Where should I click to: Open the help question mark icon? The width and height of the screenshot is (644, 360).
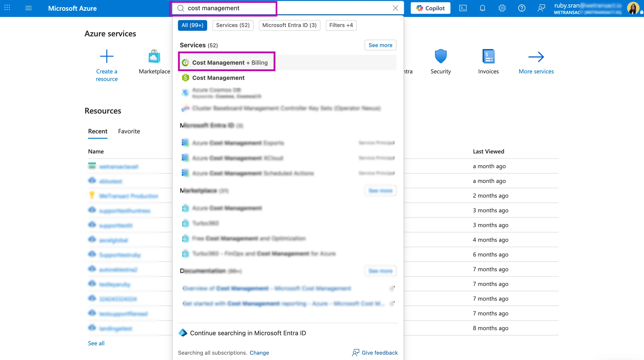click(522, 8)
